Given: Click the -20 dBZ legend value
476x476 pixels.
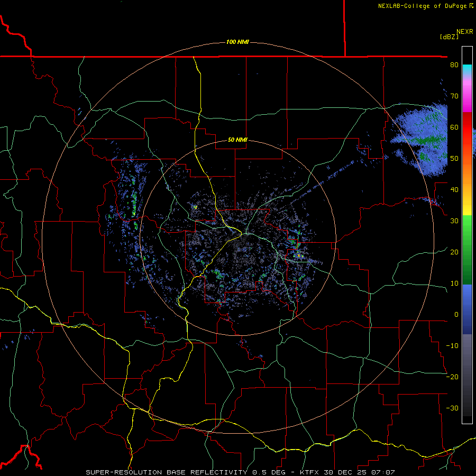Looking at the screenshot, I should [452, 377].
